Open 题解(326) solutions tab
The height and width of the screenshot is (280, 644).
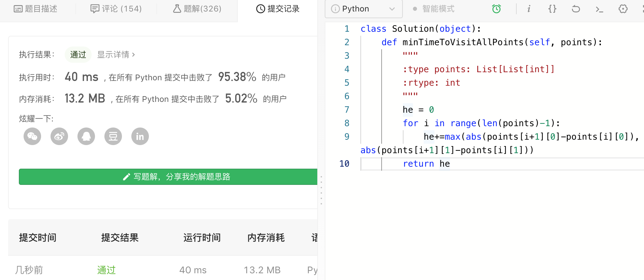coord(197,9)
